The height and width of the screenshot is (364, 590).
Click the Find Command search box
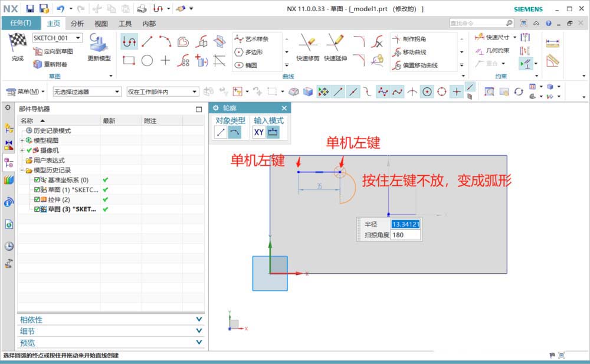[x=481, y=23]
